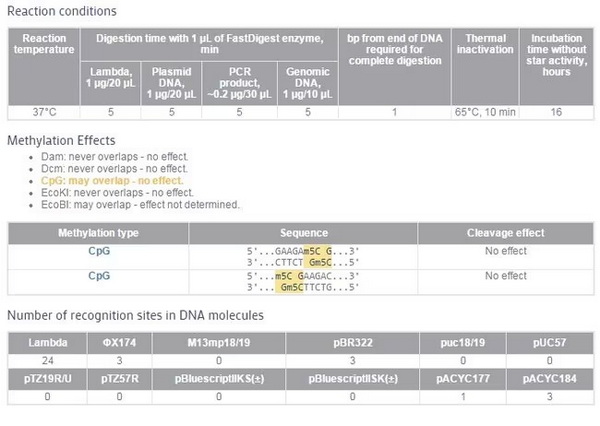Click the Cleavage effect header cell
The height and width of the screenshot is (426, 600).
(505, 233)
